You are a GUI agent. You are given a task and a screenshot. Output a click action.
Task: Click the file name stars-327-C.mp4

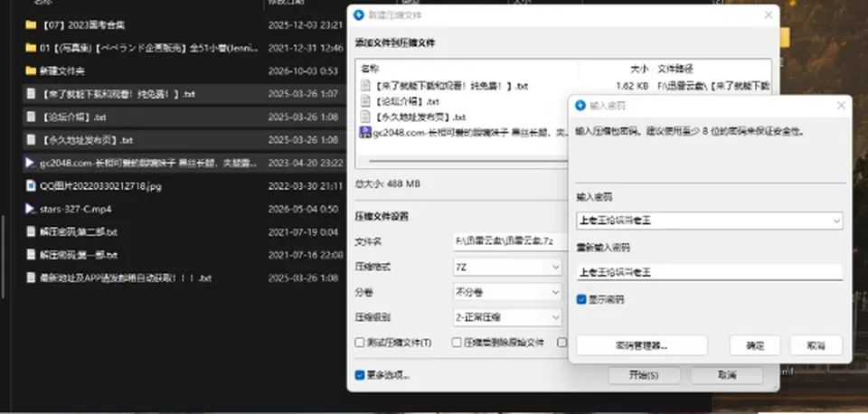click(x=76, y=209)
